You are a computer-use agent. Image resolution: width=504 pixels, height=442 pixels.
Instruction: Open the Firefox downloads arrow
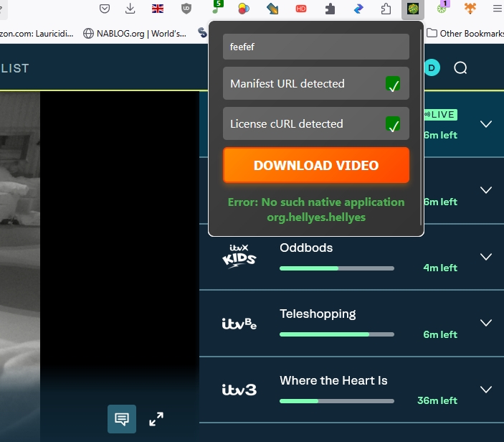click(130, 9)
